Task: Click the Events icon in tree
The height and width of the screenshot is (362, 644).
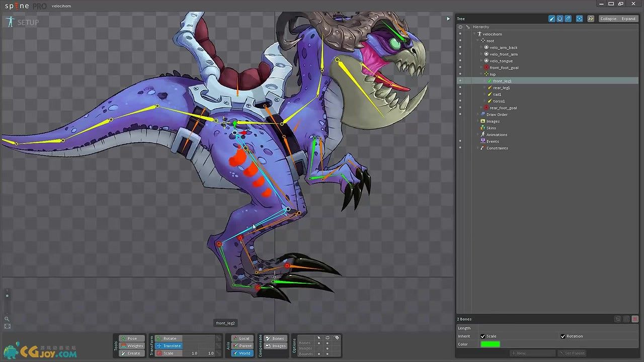Action: [x=482, y=141]
